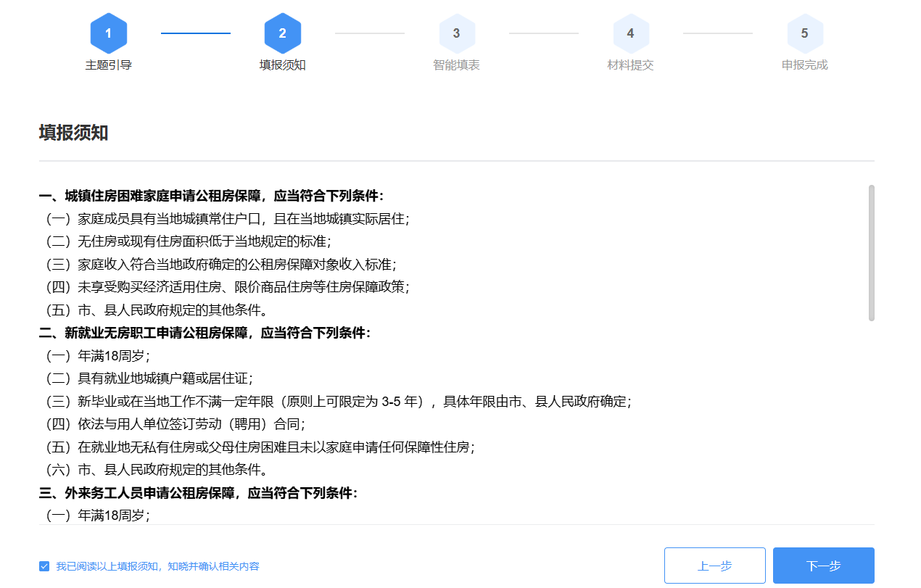Viewport: 921px width, 588px height.
Task: Click heading 二、新就业无房职工申请公租房保障
Action: (x=205, y=333)
